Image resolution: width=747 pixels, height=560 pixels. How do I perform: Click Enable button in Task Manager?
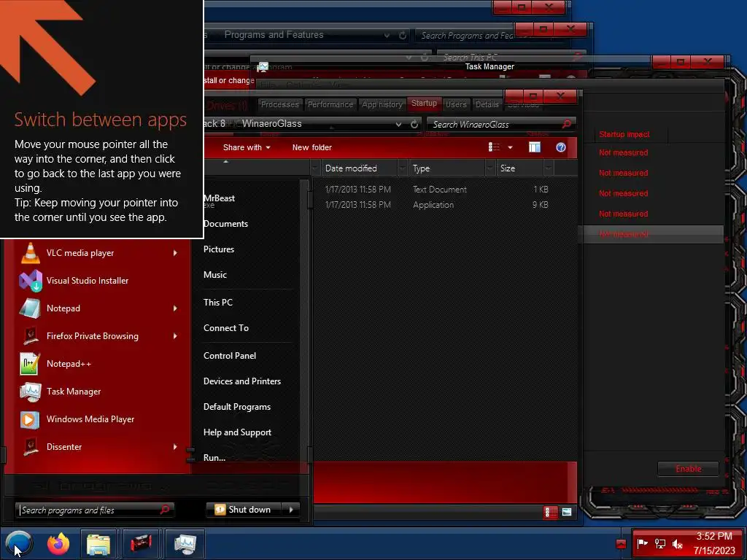(x=689, y=469)
